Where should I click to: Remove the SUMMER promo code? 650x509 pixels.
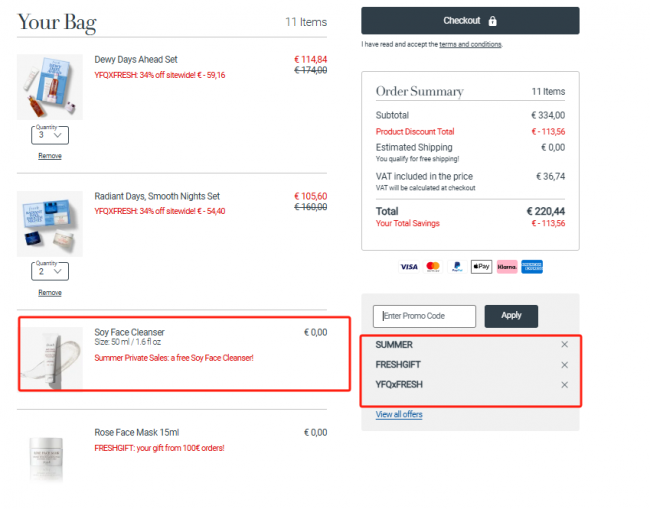(x=564, y=344)
